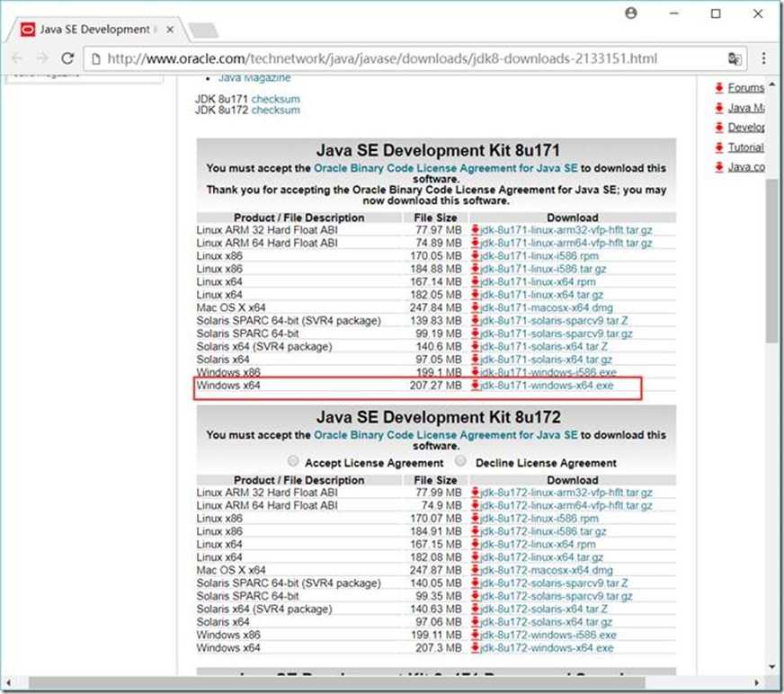This screenshot has width=784, height=694.
Task: Click vertical scrollbar down arrow
Action: [772, 666]
